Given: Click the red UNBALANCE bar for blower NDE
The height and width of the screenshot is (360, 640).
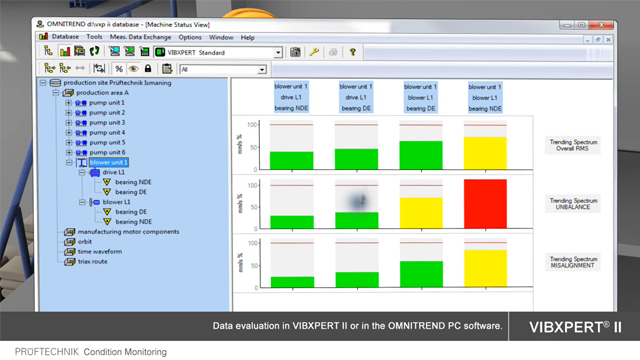Looking at the screenshot, I should (x=485, y=204).
